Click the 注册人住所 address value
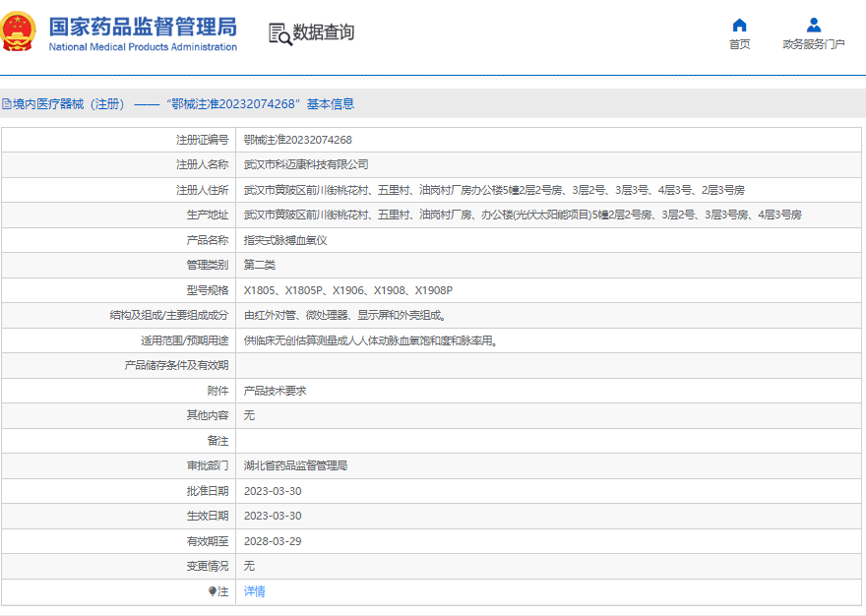Screen dimensions: 866x616 click(494, 190)
